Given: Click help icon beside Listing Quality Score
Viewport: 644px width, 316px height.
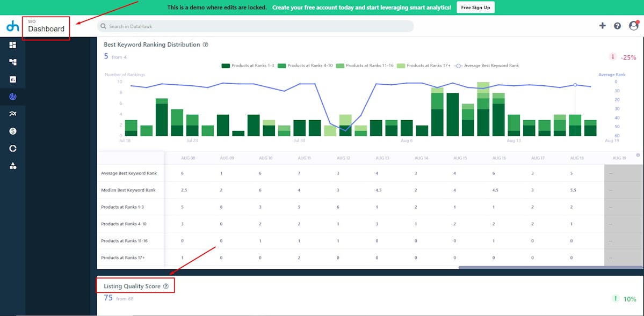Looking at the screenshot, I should coord(166,286).
